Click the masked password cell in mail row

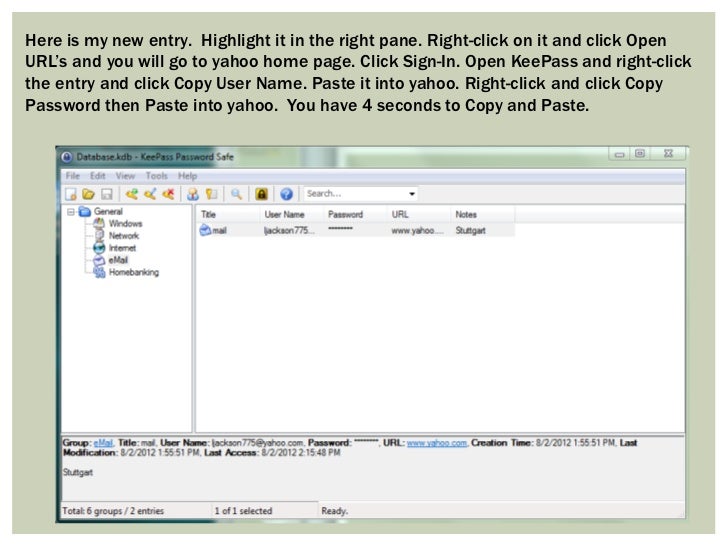coord(340,229)
